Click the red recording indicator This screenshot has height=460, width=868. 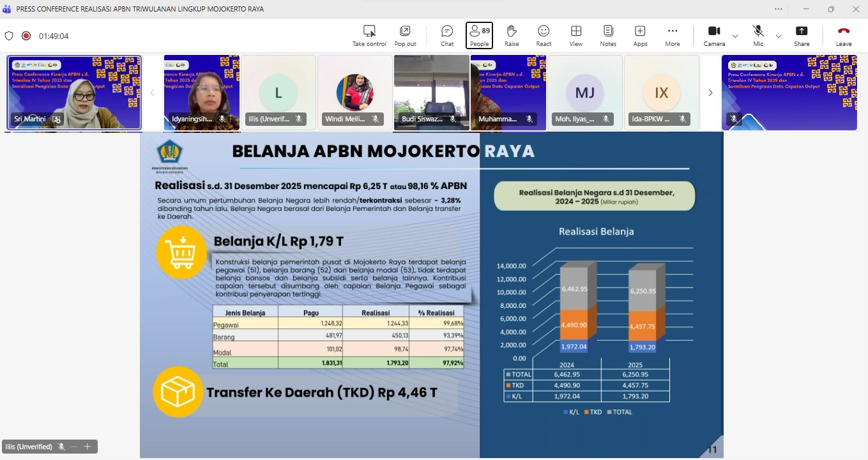[26, 36]
